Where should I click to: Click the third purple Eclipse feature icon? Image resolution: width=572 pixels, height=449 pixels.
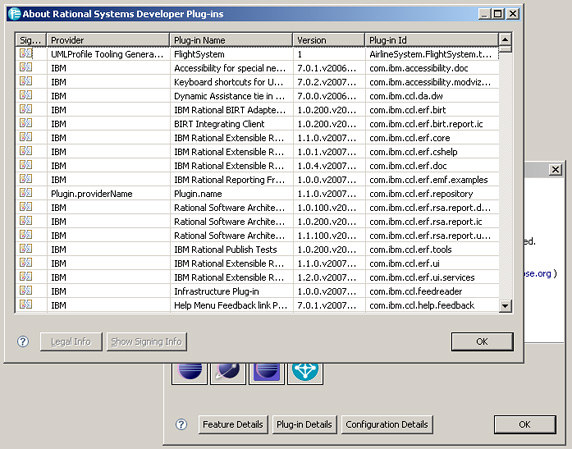coord(267,373)
